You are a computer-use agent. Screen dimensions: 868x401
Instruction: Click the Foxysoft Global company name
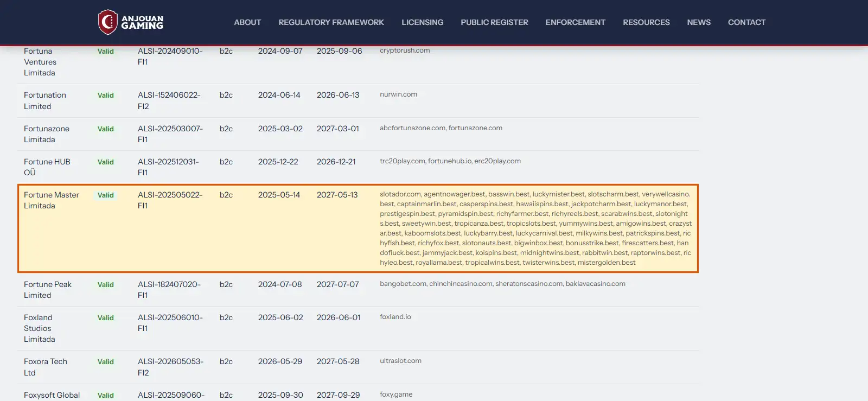(x=52, y=395)
